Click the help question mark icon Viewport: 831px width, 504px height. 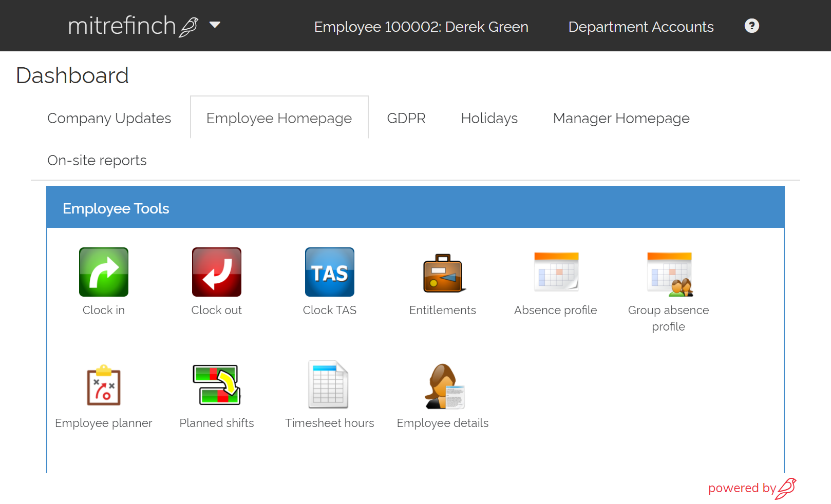(751, 26)
